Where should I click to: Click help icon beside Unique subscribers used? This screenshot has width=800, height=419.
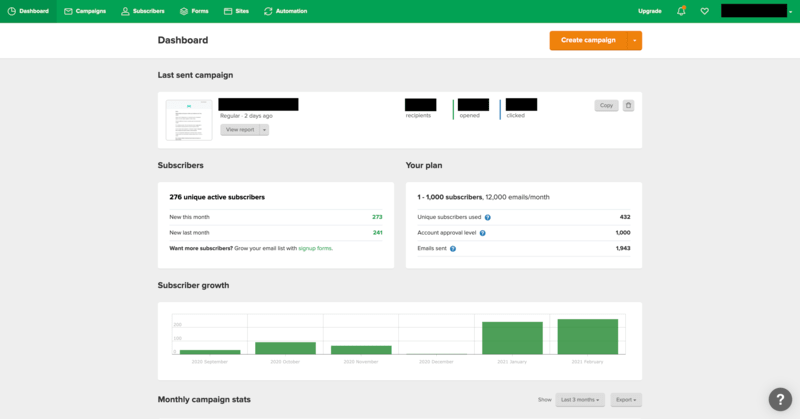[x=488, y=217]
